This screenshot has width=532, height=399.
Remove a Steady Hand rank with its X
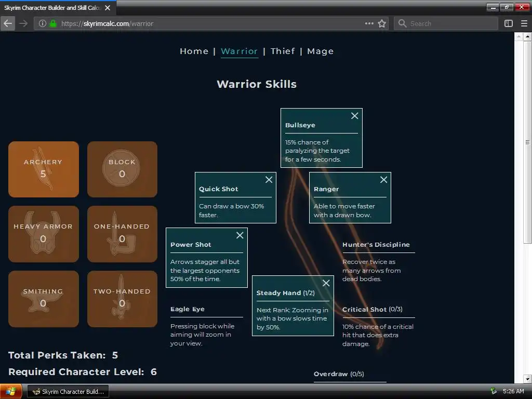[x=326, y=283]
